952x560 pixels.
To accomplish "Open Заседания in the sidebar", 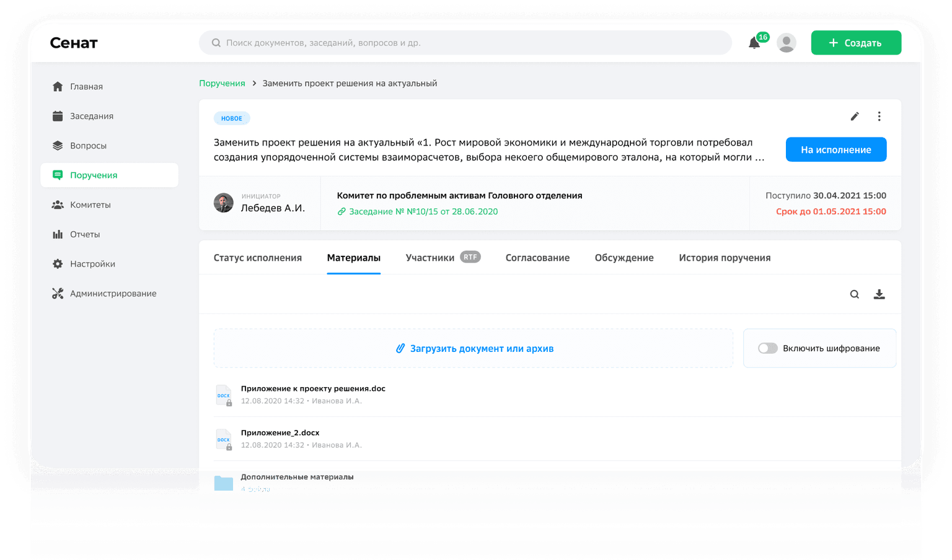I will (x=110, y=116).
